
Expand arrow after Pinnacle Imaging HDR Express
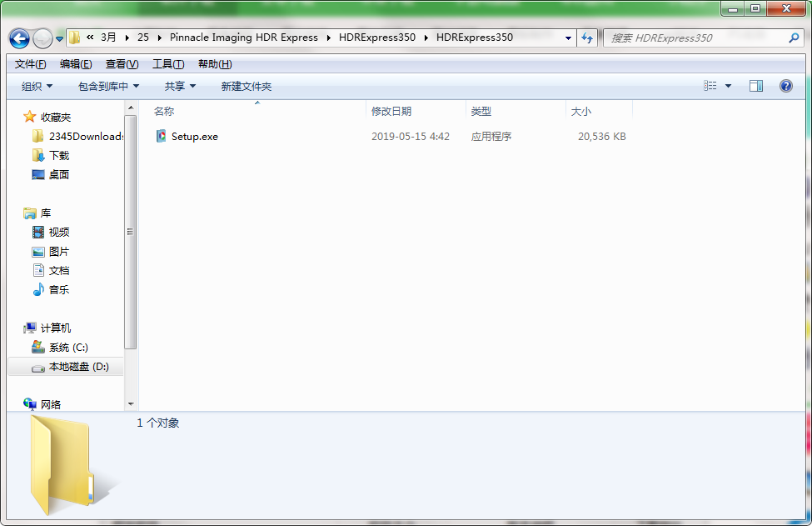click(x=328, y=38)
